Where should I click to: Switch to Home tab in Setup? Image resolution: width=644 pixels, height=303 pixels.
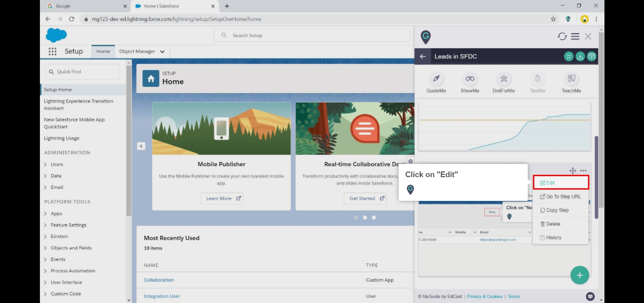pos(103,51)
